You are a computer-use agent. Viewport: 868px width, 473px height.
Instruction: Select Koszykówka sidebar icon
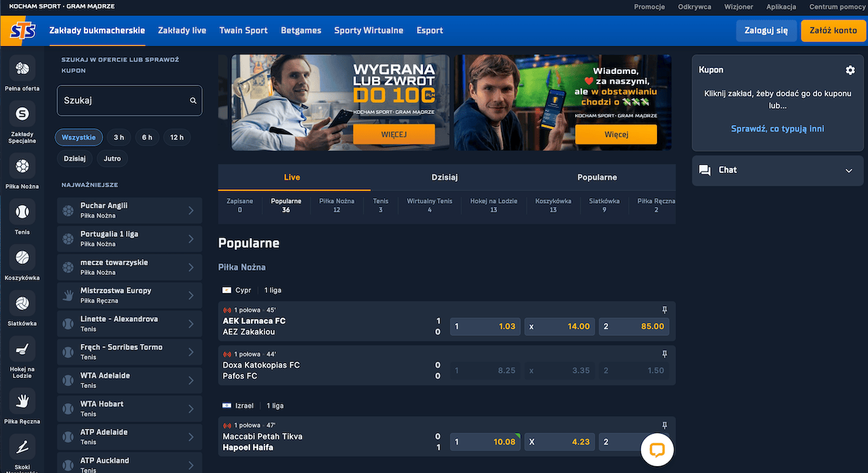pos(22,258)
